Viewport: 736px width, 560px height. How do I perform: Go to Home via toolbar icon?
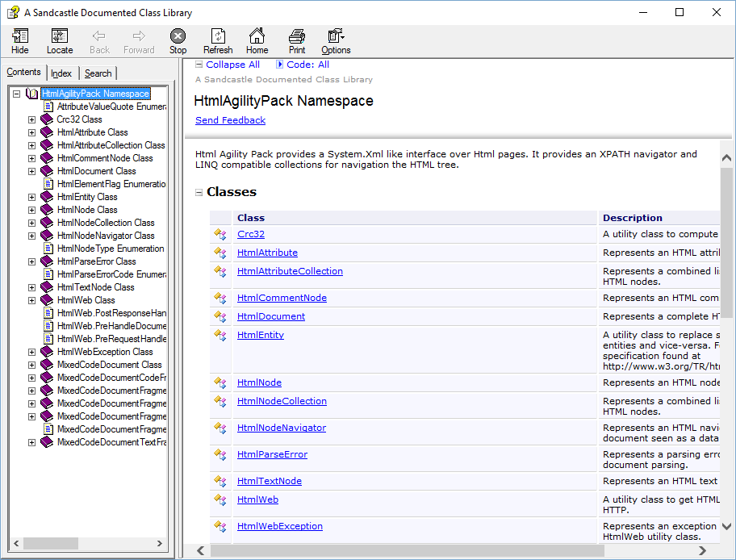coord(257,36)
